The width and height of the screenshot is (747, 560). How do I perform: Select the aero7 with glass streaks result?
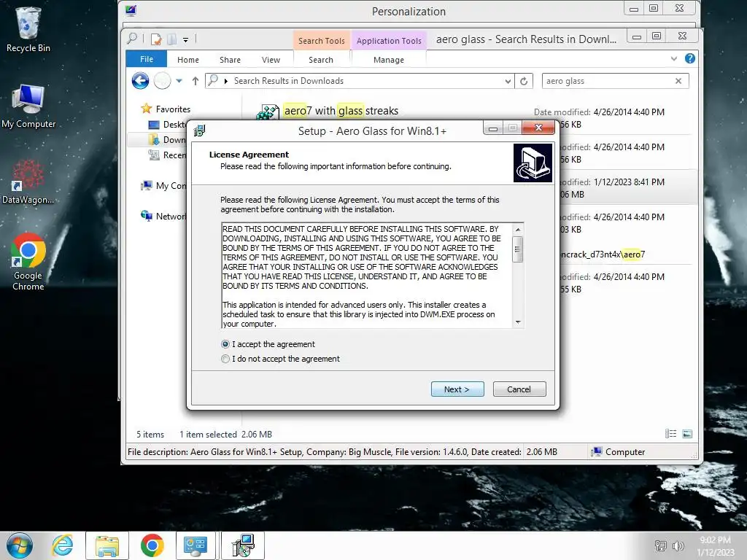pos(341,111)
